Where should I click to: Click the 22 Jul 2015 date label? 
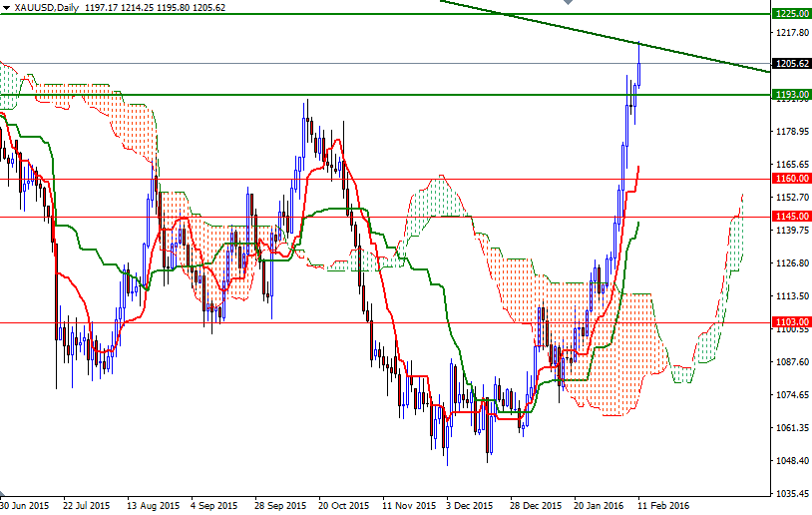coord(86,506)
